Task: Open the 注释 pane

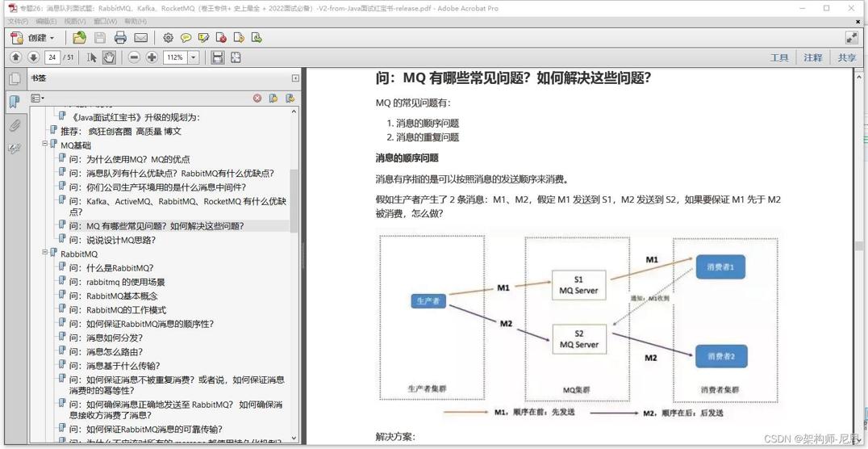Action: tap(812, 57)
